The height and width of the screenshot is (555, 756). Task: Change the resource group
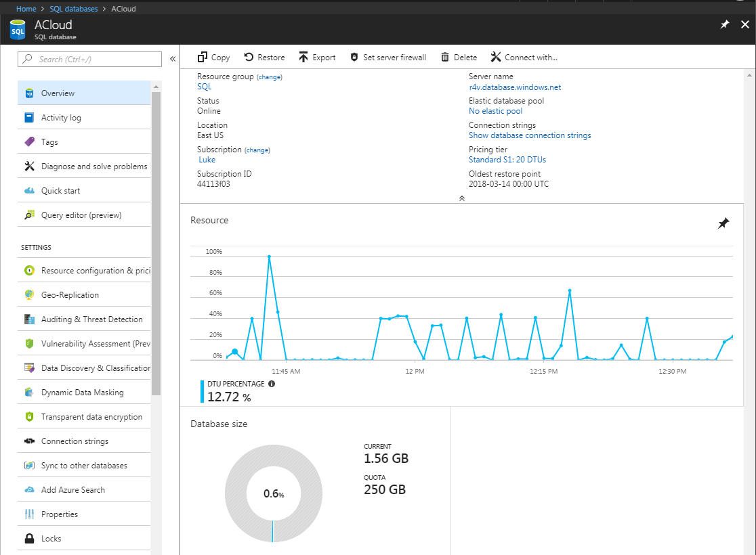(270, 77)
